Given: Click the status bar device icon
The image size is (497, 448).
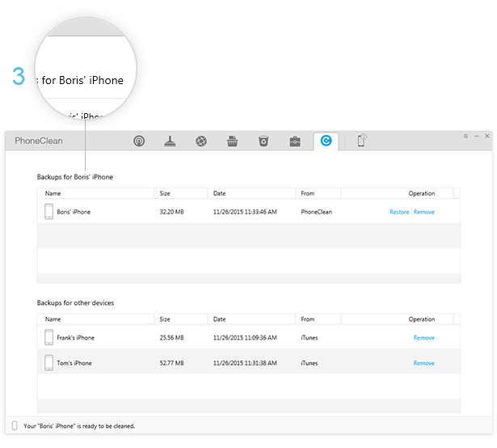Looking at the screenshot, I should coord(15,426).
